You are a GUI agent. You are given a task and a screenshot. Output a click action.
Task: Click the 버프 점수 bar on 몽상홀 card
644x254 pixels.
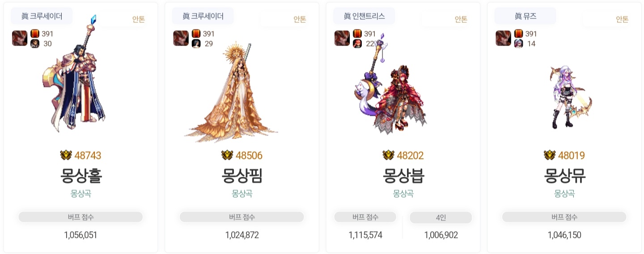coord(80,217)
